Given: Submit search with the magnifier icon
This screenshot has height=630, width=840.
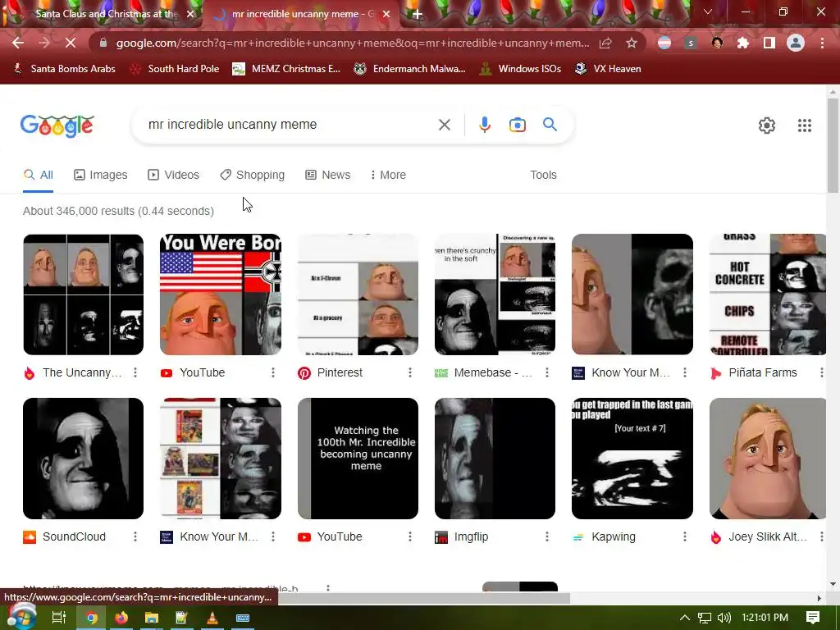Looking at the screenshot, I should (550, 125).
